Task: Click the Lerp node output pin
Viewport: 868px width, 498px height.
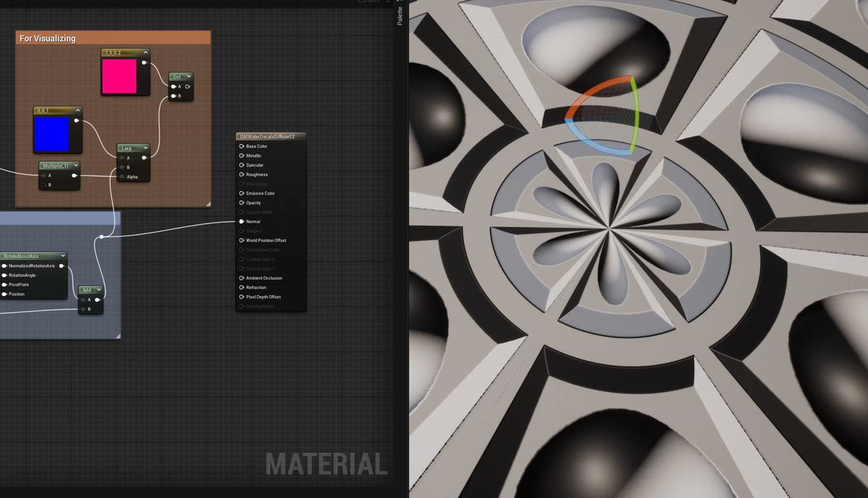Action: point(145,158)
